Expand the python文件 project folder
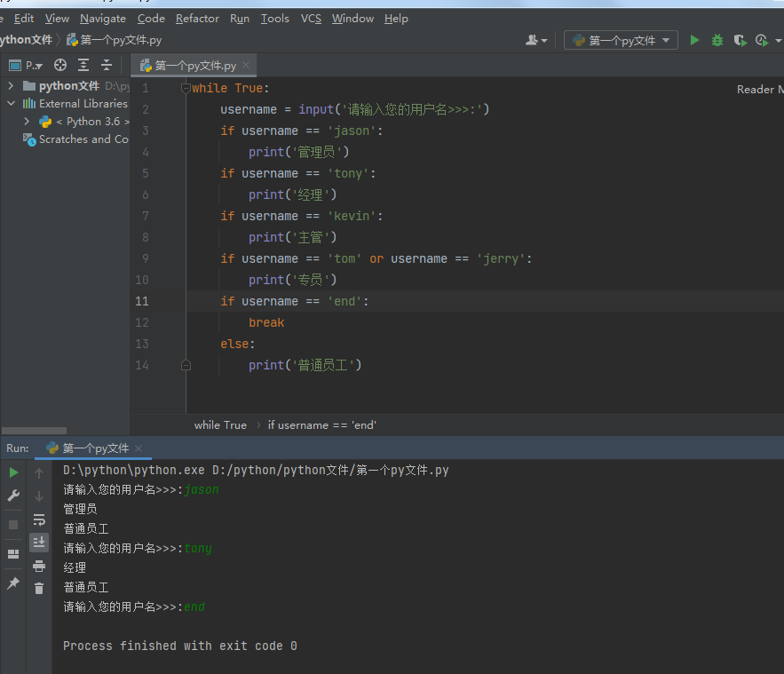This screenshot has width=784, height=674. 11,86
